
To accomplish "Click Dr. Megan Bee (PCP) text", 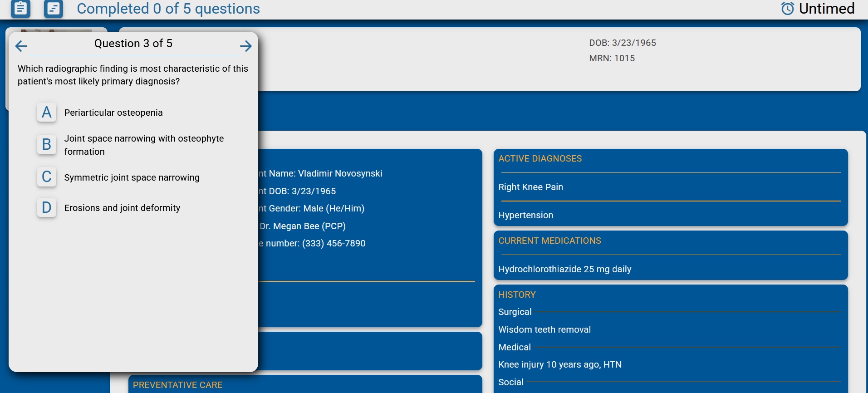I will pos(302,226).
